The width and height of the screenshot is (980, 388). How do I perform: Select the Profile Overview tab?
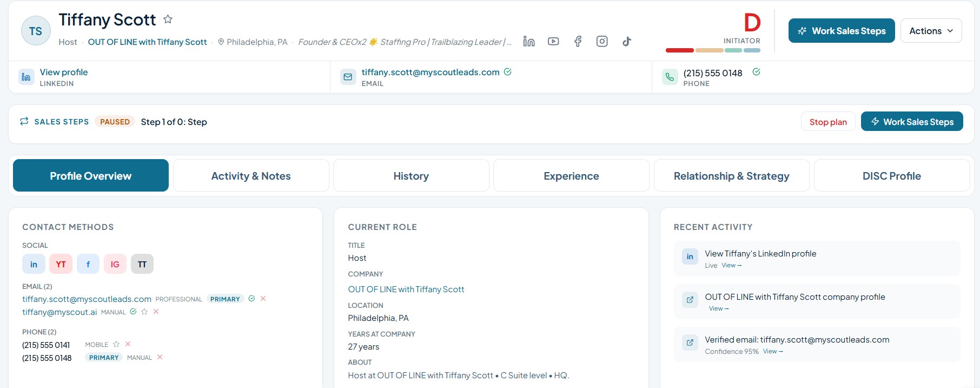91,175
